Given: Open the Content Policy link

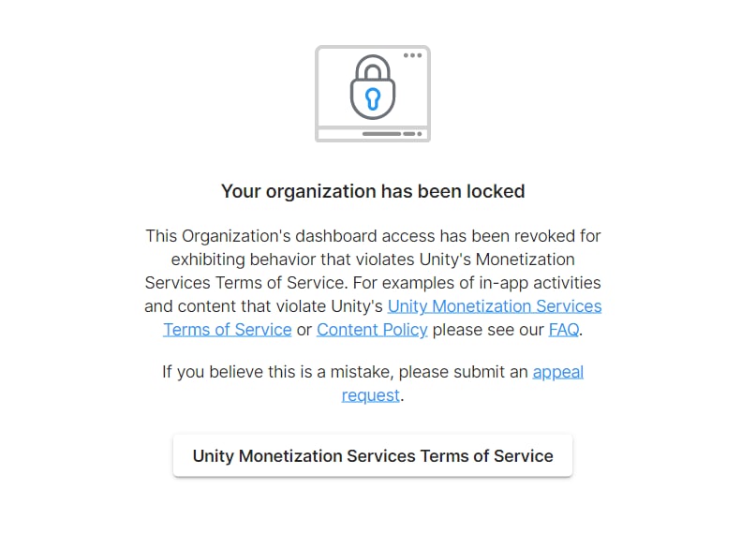Looking at the screenshot, I should [x=372, y=330].
